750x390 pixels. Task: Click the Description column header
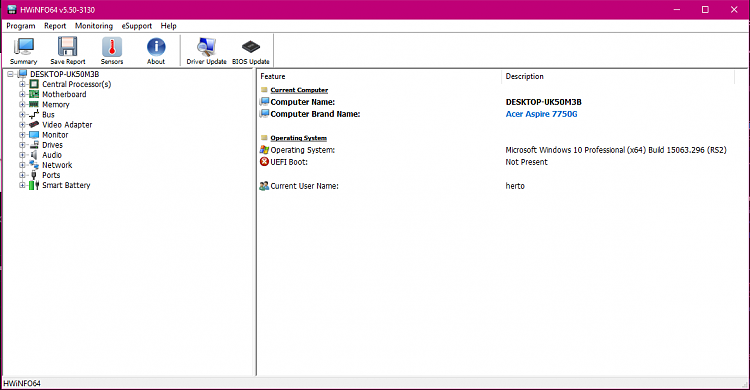[x=618, y=77]
